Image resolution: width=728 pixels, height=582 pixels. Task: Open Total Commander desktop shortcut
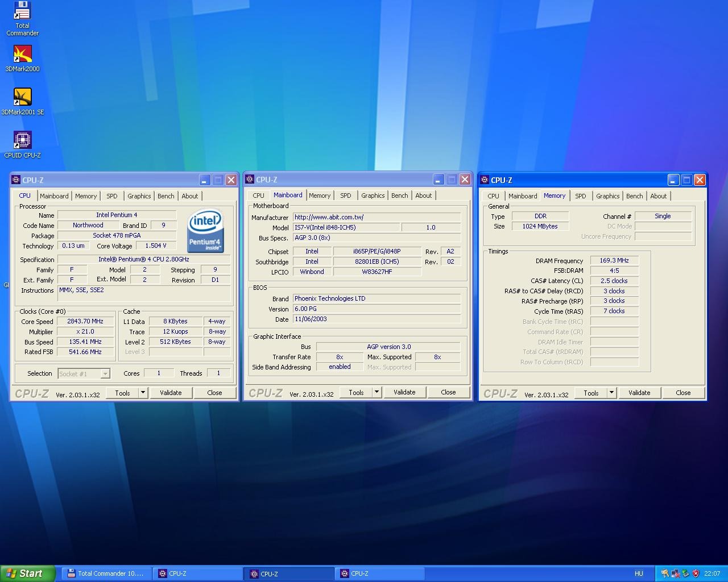point(22,19)
